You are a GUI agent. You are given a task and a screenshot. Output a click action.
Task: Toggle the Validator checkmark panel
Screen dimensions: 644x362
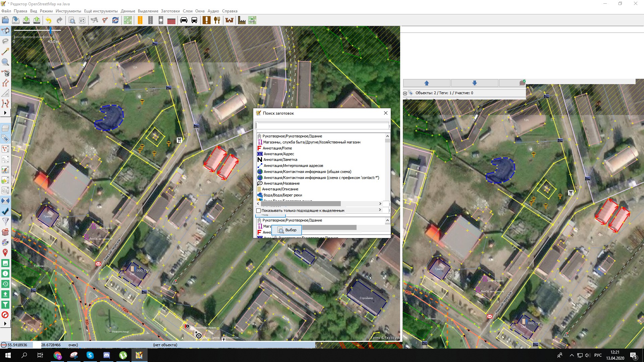point(5,211)
